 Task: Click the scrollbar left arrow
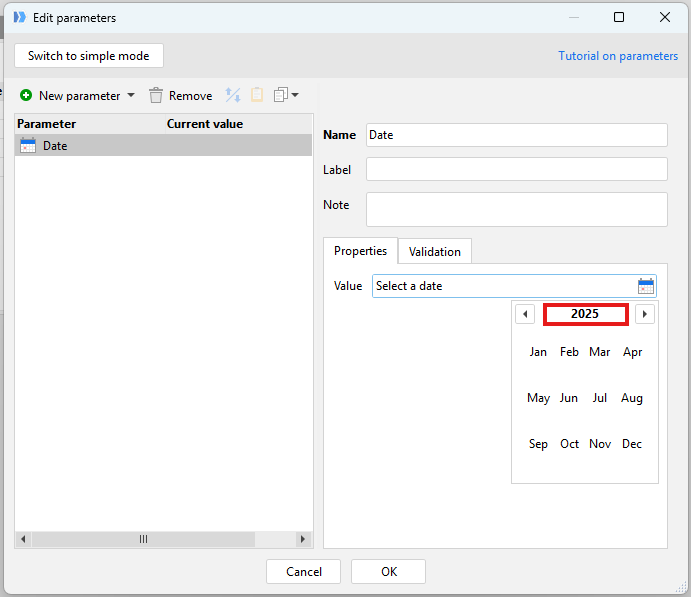tap(23, 539)
